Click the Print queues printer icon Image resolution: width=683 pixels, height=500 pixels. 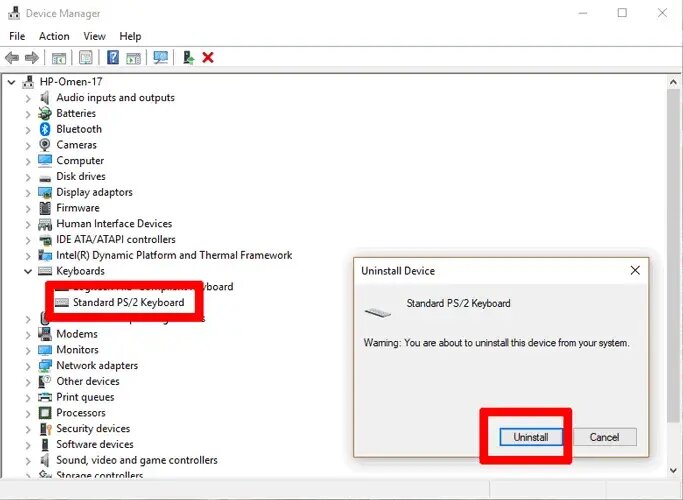[x=45, y=397]
